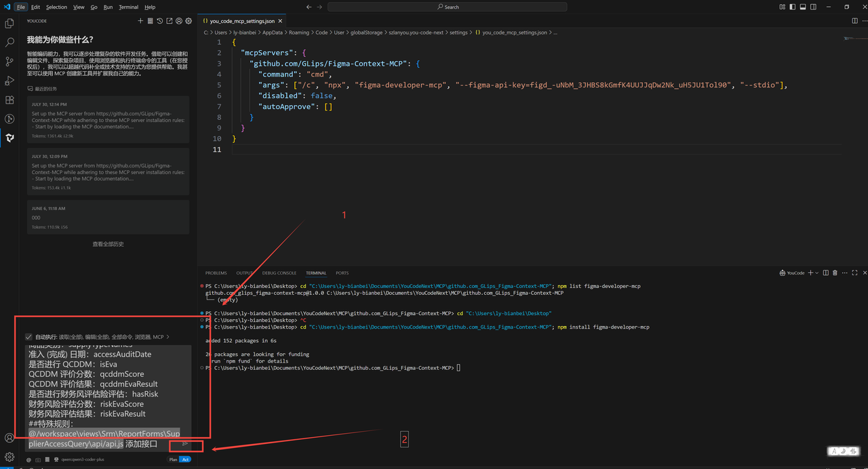Split the editor to the right

(854, 21)
